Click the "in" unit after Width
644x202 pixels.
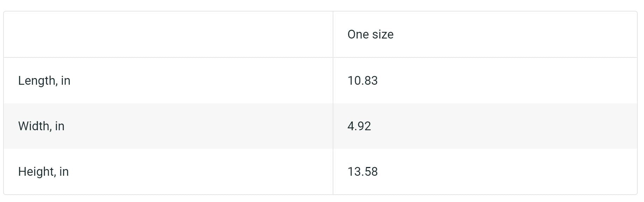(x=60, y=126)
